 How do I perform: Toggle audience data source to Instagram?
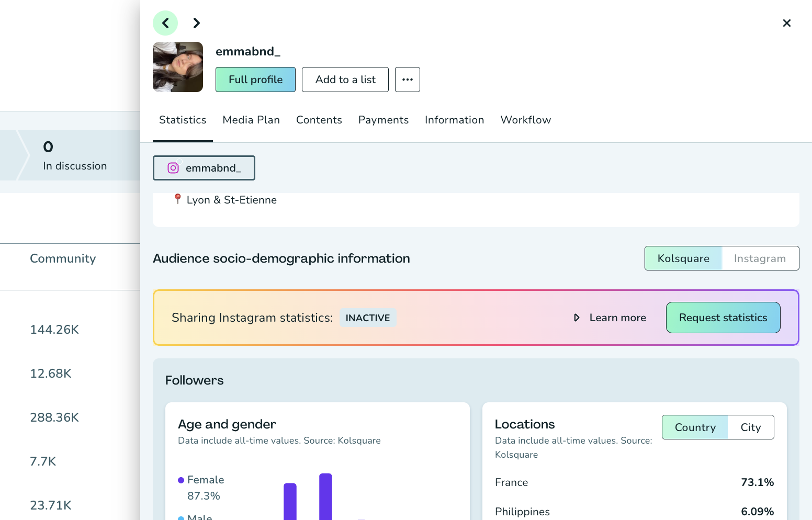coord(760,258)
